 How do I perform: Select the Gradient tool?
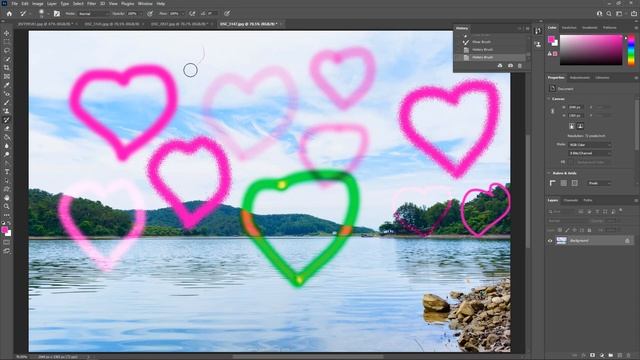(x=7, y=137)
